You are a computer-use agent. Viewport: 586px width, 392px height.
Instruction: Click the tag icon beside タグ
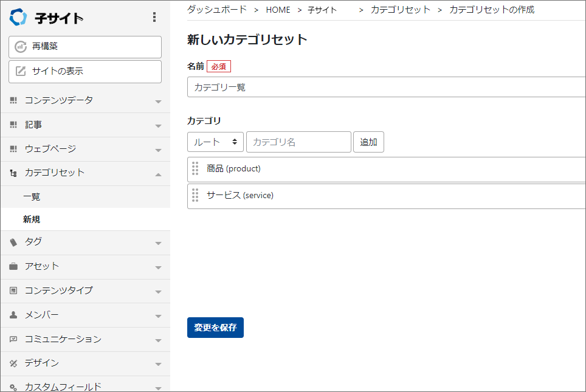[13, 242]
